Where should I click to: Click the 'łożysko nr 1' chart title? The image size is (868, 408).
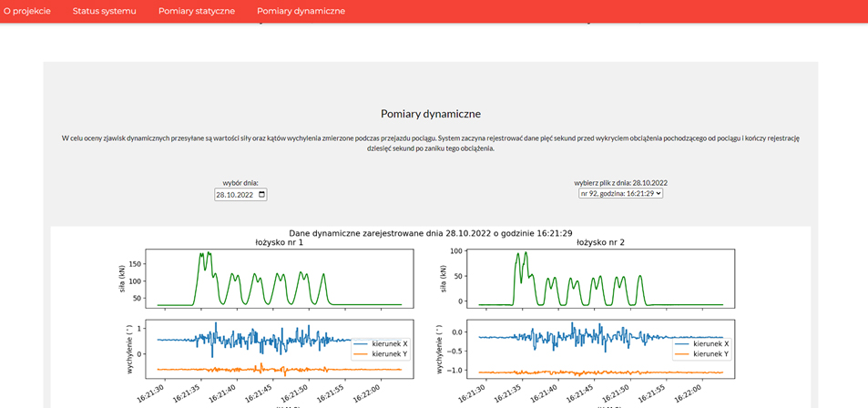click(x=278, y=242)
